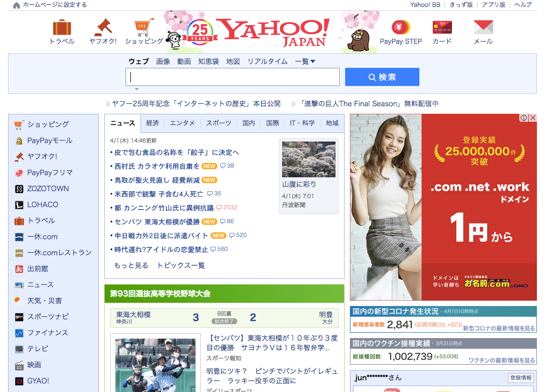The height and width of the screenshot is (392, 546).
Task: Click the sidebar PayPayフリマ icon
Action: (x=19, y=173)
